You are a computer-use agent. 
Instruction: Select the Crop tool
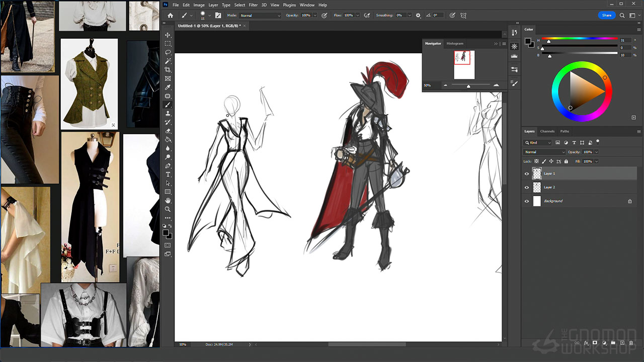pyautogui.click(x=168, y=70)
